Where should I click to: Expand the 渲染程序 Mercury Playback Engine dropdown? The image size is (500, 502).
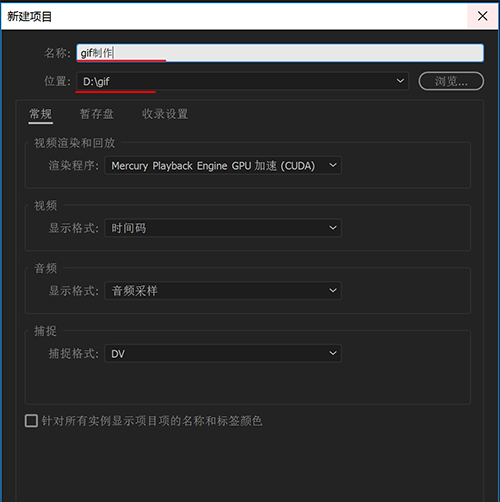(x=223, y=165)
